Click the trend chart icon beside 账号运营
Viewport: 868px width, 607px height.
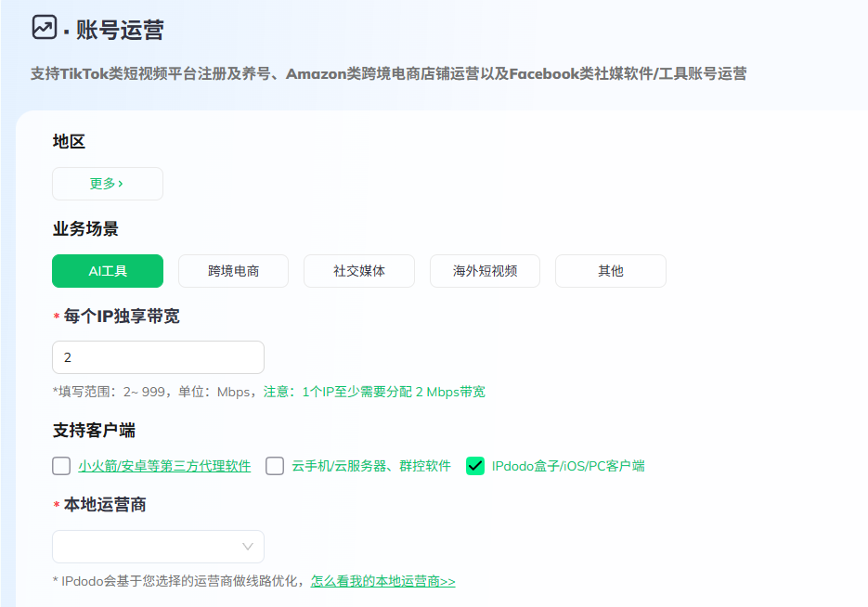point(44,28)
